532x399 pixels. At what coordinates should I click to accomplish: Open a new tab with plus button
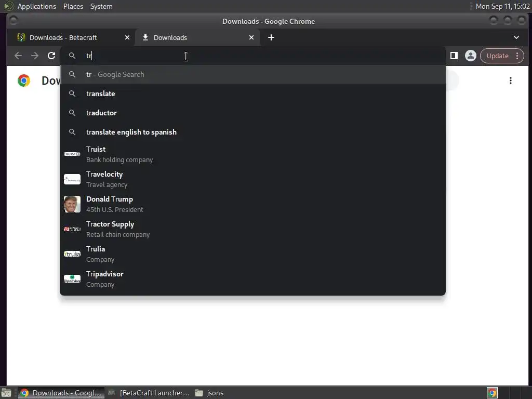point(271,37)
